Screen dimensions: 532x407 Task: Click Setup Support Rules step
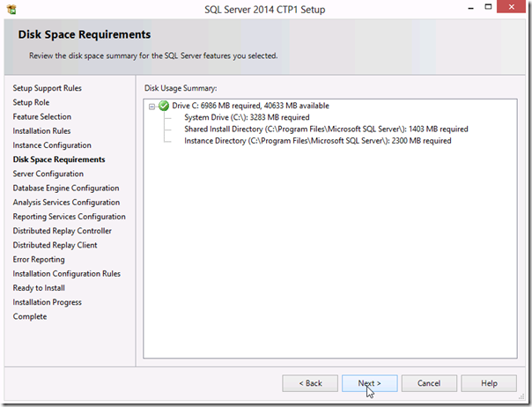48,88
